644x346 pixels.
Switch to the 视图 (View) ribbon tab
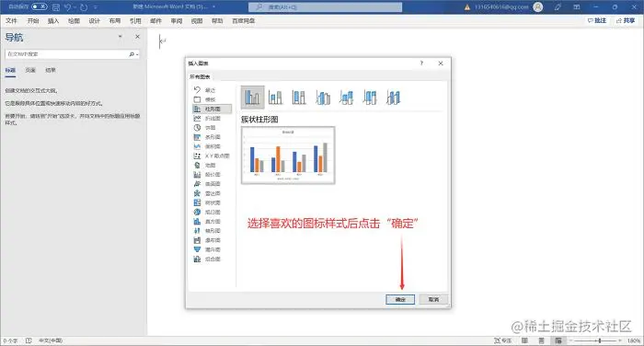coord(197,20)
